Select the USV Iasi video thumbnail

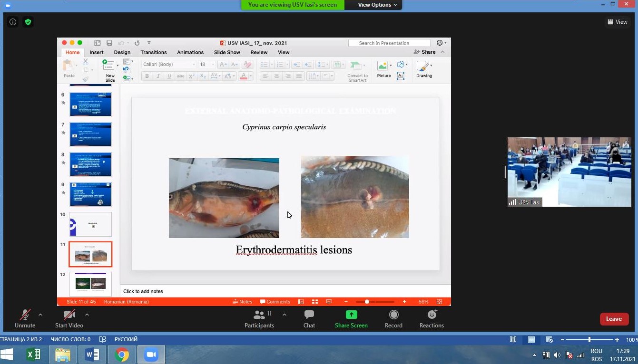click(569, 172)
